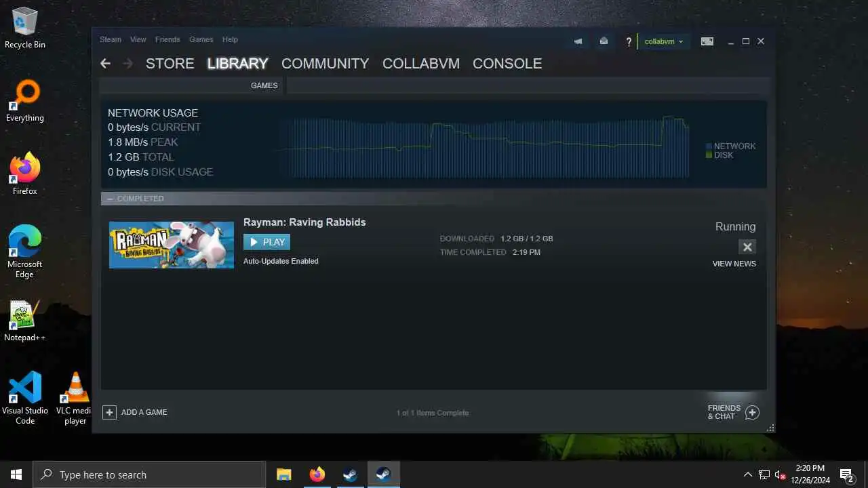
Task: Select Notepad++ desktop shortcut
Action: pos(25,321)
